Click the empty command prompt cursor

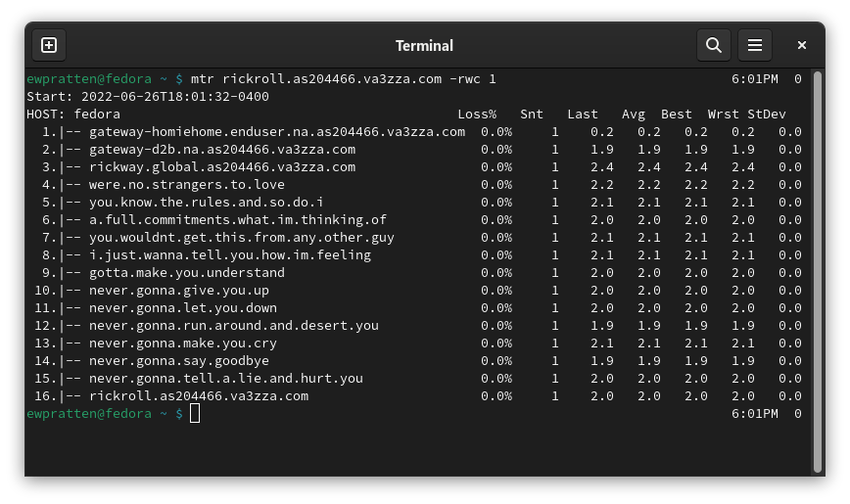pyautogui.click(x=195, y=414)
